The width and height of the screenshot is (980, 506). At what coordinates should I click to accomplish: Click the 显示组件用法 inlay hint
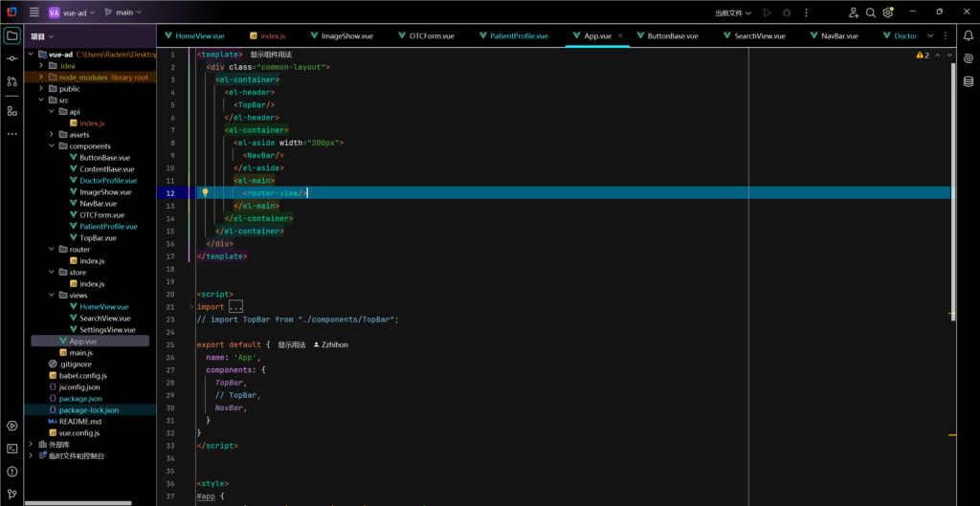click(x=271, y=55)
